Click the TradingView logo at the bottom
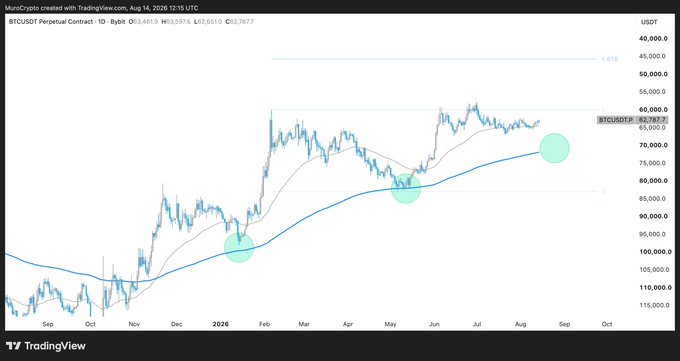Viewport: 680px width, 361px height. click(x=46, y=346)
